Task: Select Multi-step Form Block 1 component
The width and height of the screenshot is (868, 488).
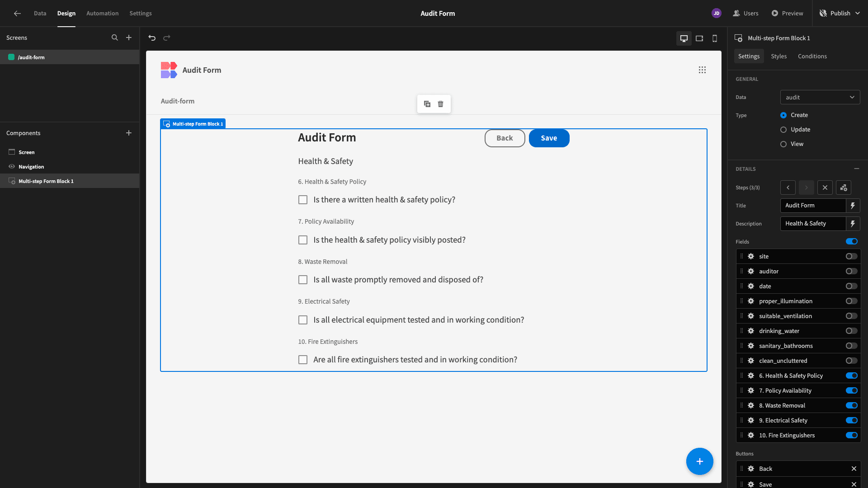Action: pos(70,181)
